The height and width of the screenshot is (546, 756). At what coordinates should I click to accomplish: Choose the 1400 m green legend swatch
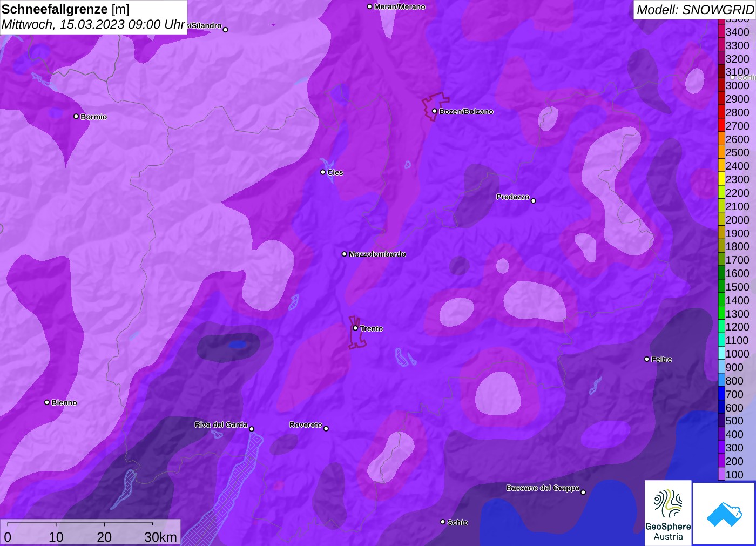click(721, 300)
